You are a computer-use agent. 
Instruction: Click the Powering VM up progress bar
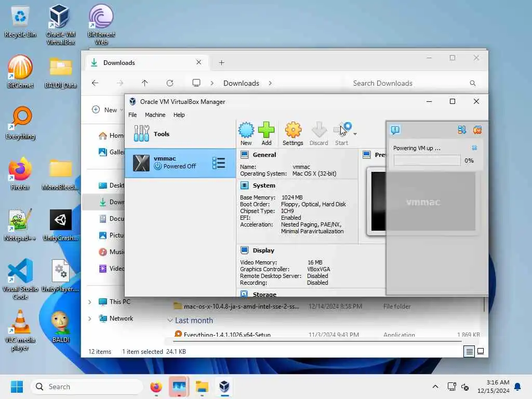coord(427,161)
